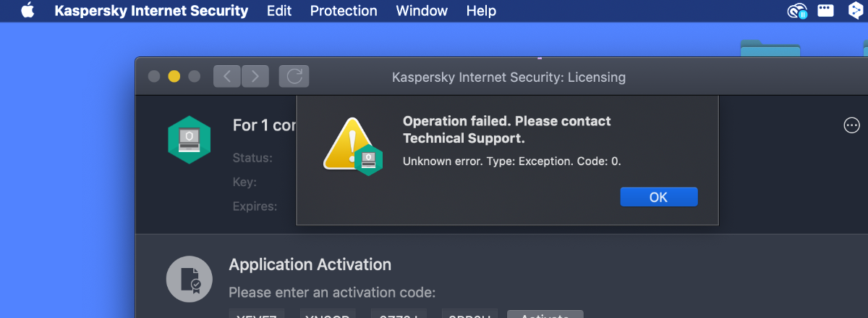Open the Kaspersky Internet Security menu

click(x=151, y=11)
